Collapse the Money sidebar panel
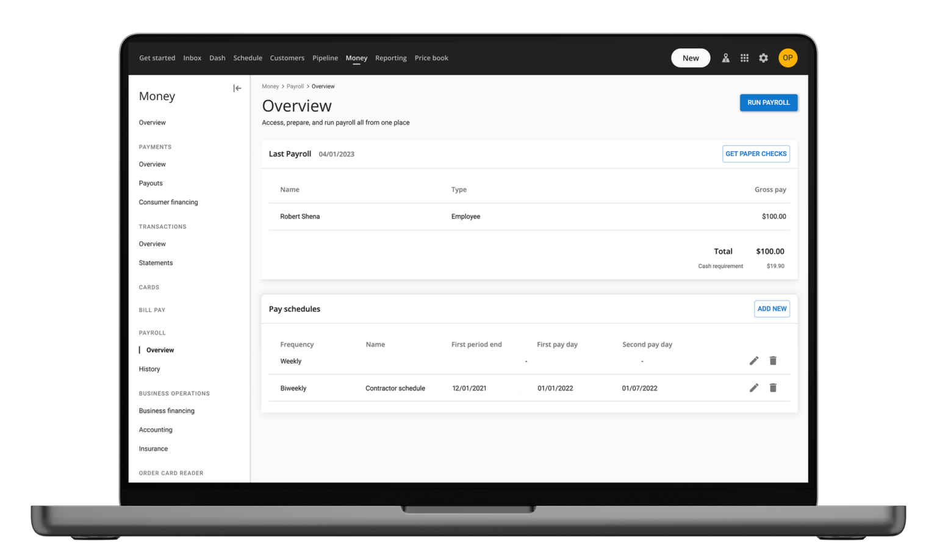 pyautogui.click(x=237, y=88)
